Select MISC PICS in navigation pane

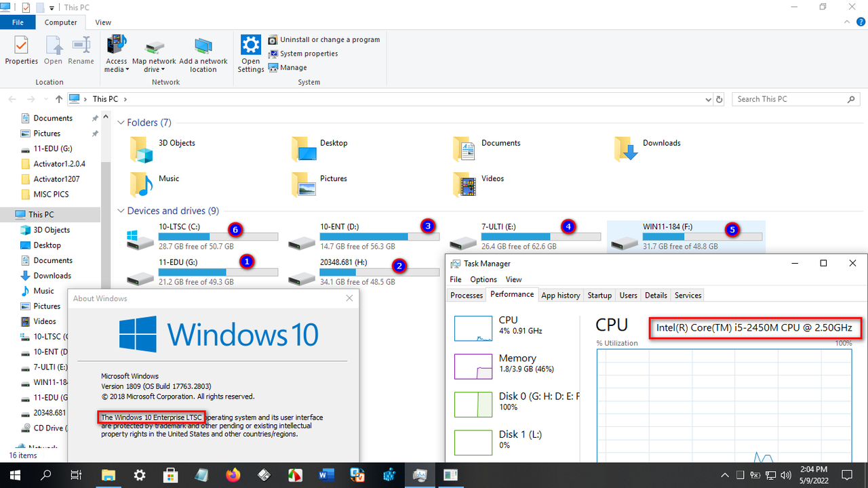click(51, 195)
